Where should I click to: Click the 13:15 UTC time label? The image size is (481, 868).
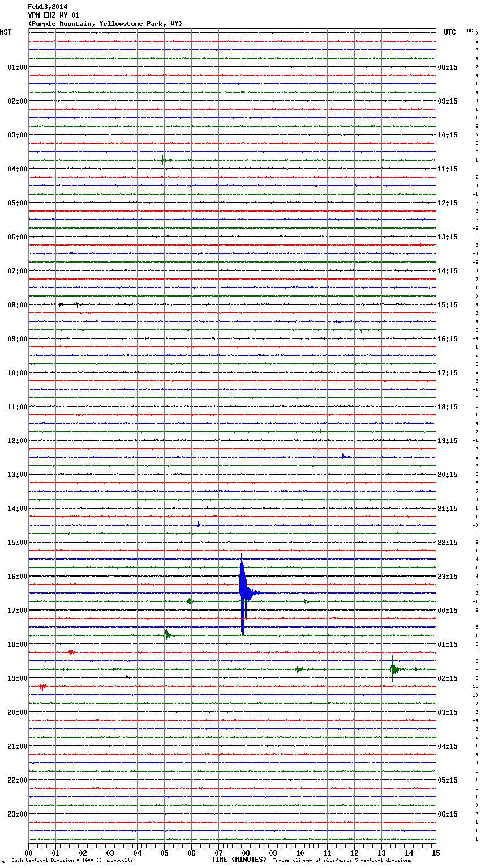point(448,237)
